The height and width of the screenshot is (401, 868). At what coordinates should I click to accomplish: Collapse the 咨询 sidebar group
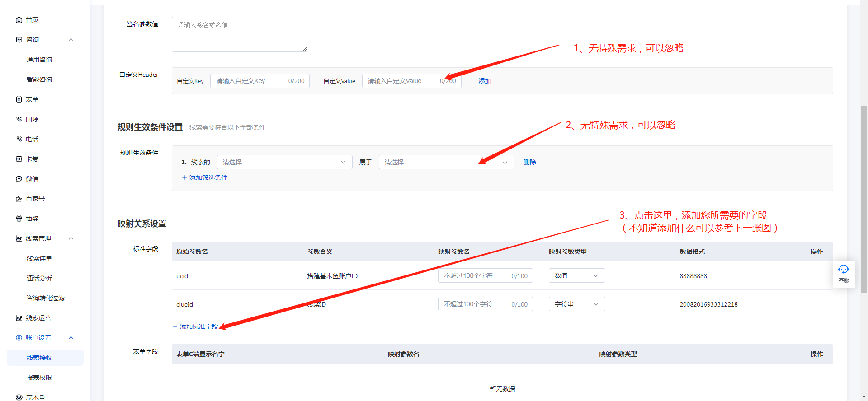71,40
